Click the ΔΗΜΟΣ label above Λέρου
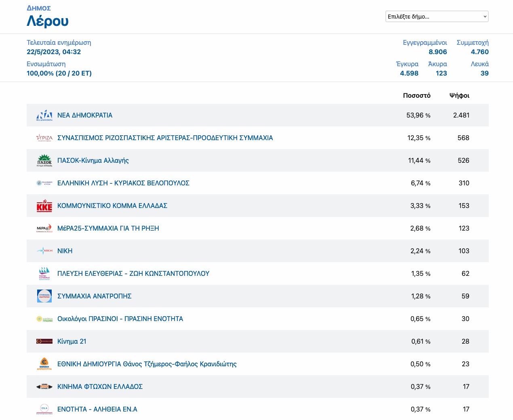This screenshot has width=513, height=420. pyautogui.click(x=39, y=8)
